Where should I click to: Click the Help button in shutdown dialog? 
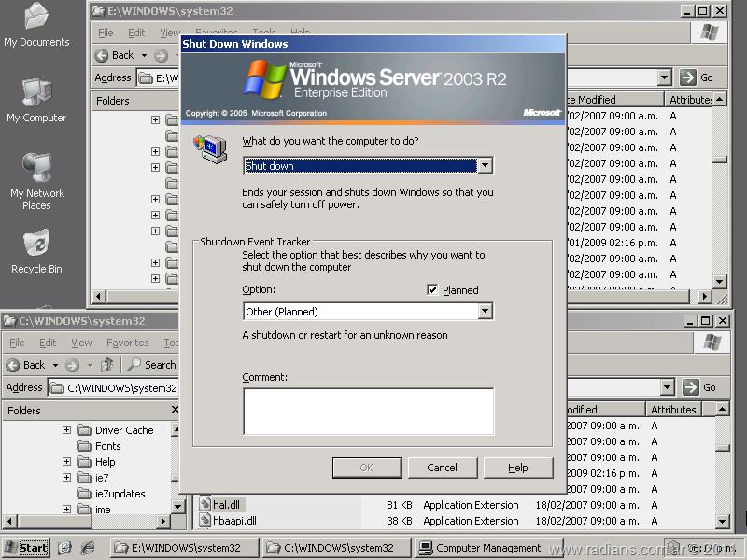pos(518,468)
